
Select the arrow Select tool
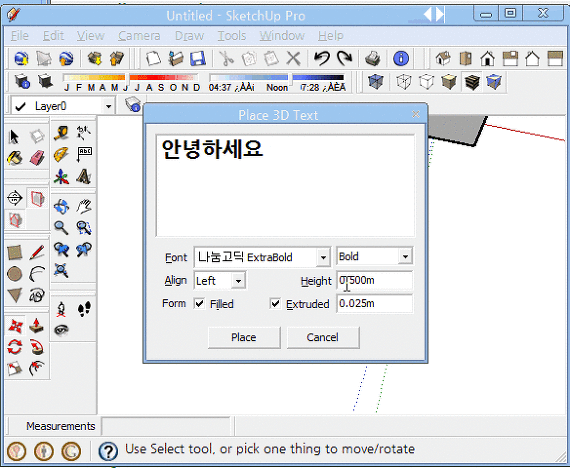coord(15,137)
